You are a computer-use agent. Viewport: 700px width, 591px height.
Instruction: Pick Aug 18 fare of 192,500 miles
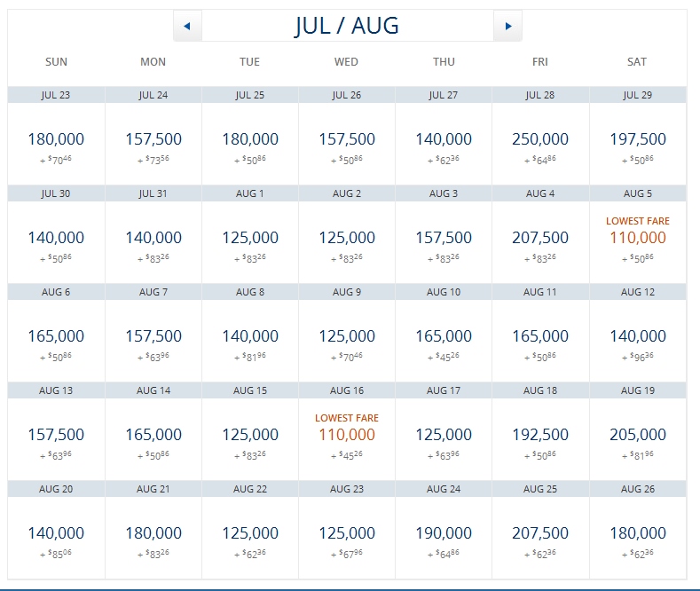coord(540,435)
